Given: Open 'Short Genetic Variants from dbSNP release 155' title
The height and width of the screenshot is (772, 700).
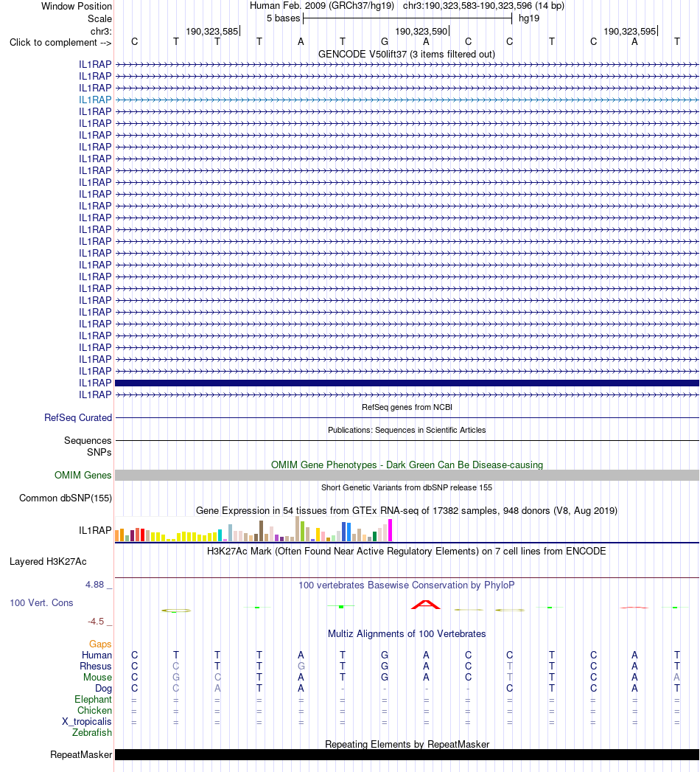Looking at the screenshot, I should click(x=407, y=488).
